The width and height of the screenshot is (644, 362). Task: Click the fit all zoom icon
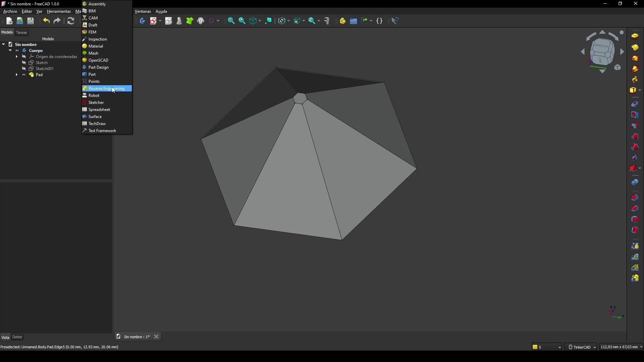pyautogui.click(x=231, y=21)
